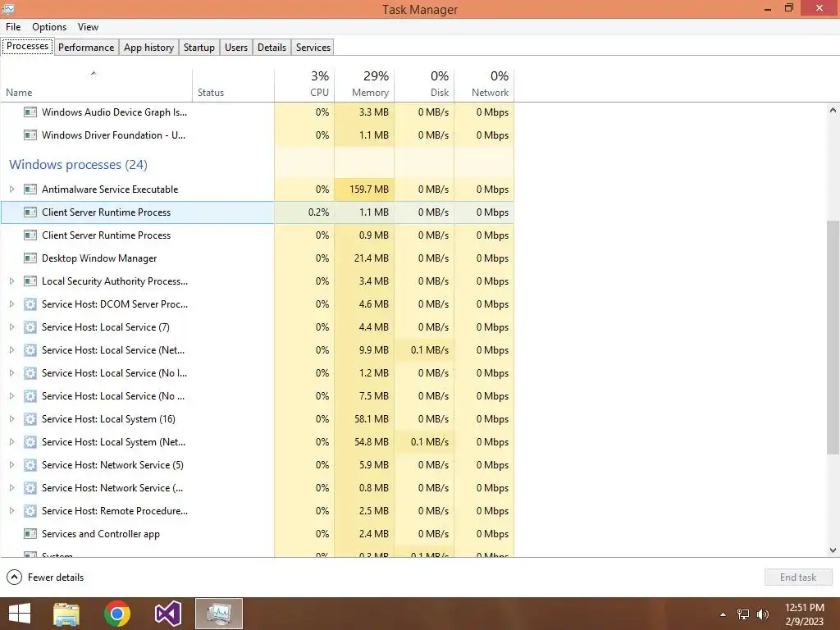Click Task Manager taskbar icon

click(218, 614)
